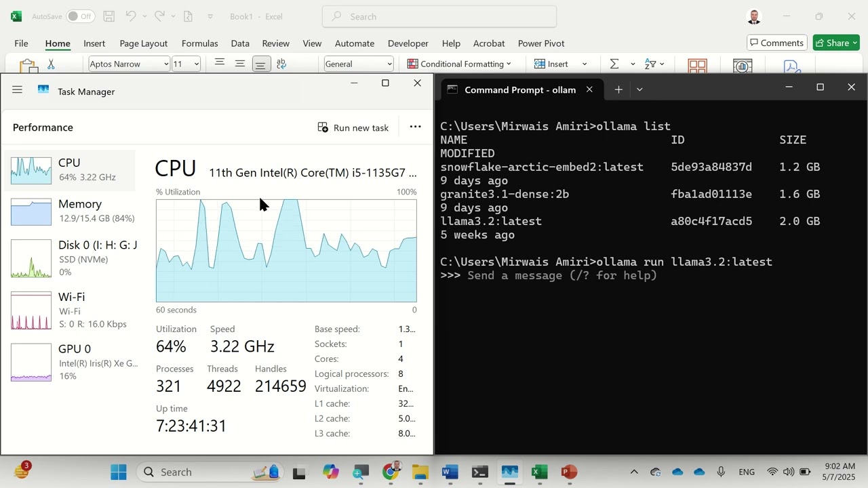
Task: Select Memory in performance list
Action: [x=71, y=211]
